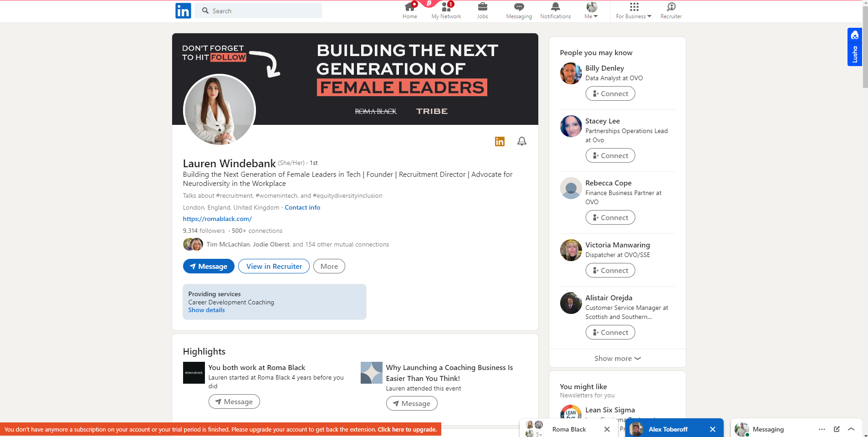View Notifications bell in the top bar
The width and height of the screenshot is (868, 437).
coord(556,11)
